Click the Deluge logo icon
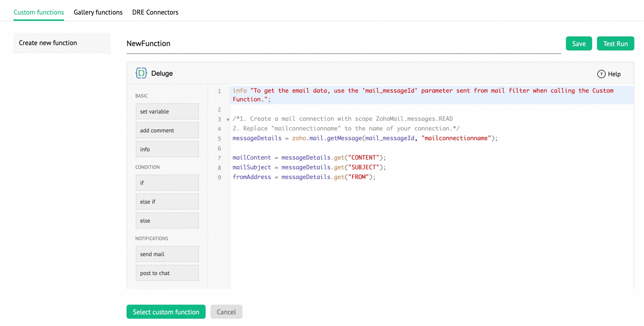The width and height of the screenshot is (644, 326). 141,73
